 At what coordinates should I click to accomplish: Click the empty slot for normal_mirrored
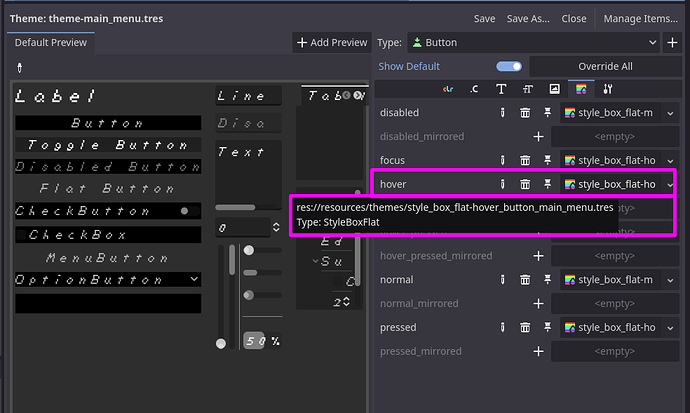[x=615, y=303]
